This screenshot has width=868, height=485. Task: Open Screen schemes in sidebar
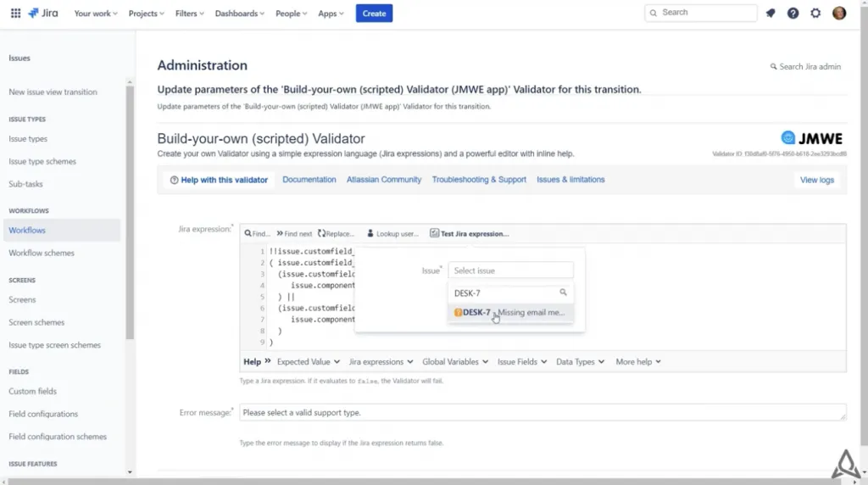pos(36,323)
